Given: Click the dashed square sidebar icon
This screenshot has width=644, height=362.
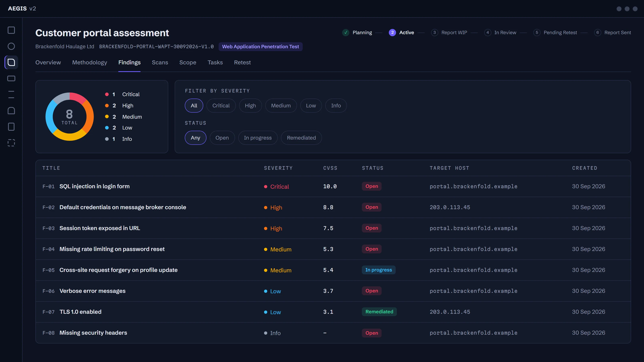Looking at the screenshot, I should [11, 143].
